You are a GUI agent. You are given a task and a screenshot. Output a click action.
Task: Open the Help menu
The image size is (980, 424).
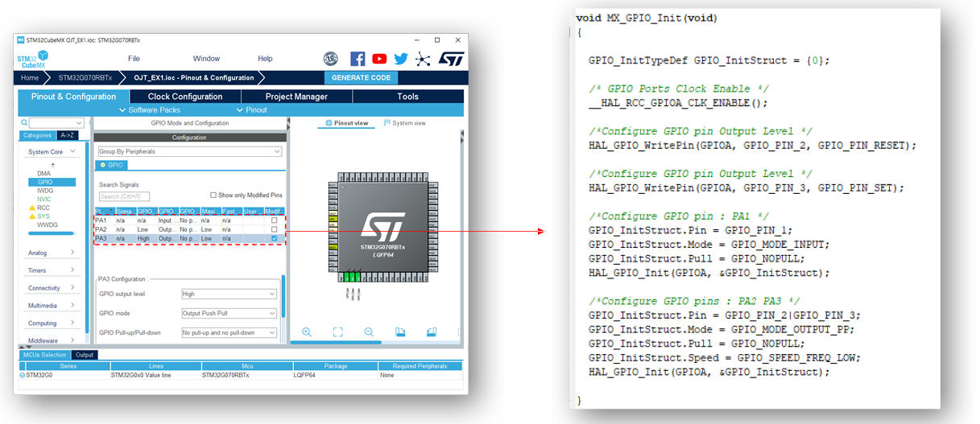click(x=265, y=59)
